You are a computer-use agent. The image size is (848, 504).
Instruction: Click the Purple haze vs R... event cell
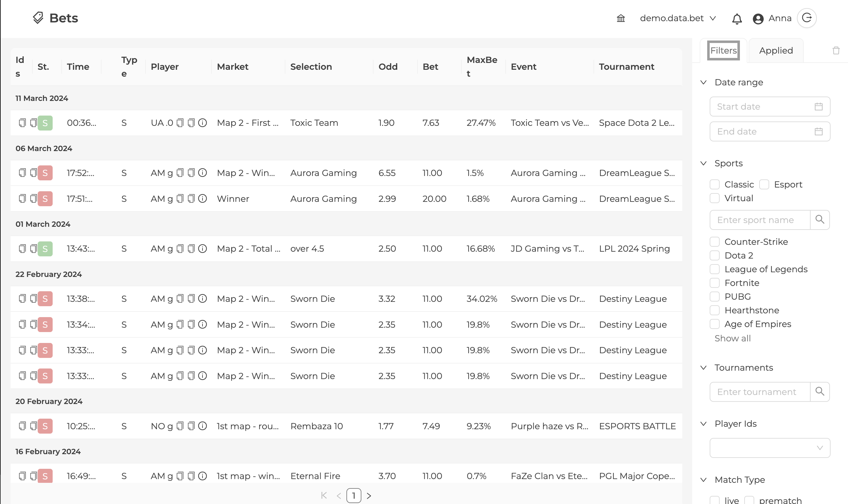(550, 426)
